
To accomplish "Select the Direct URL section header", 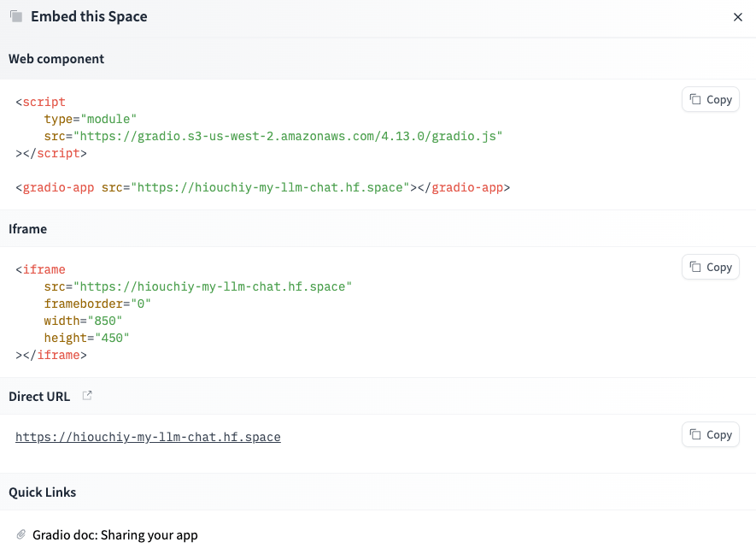I will pyautogui.click(x=39, y=396).
